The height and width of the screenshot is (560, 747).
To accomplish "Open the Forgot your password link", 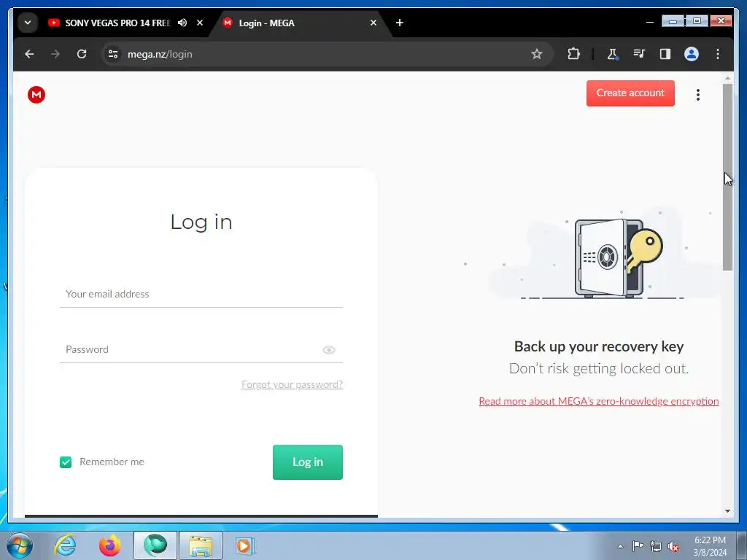I will coord(292,384).
